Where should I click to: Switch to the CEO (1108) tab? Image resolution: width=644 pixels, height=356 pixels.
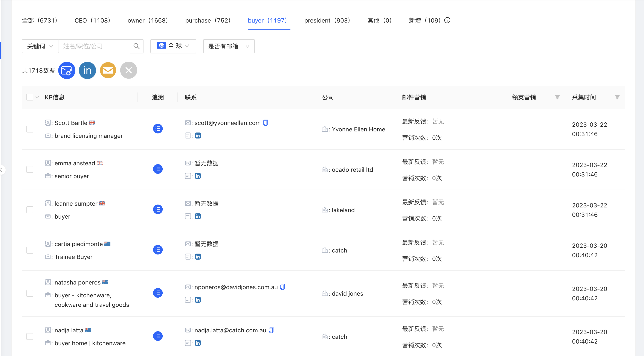click(x=92, y=20)
